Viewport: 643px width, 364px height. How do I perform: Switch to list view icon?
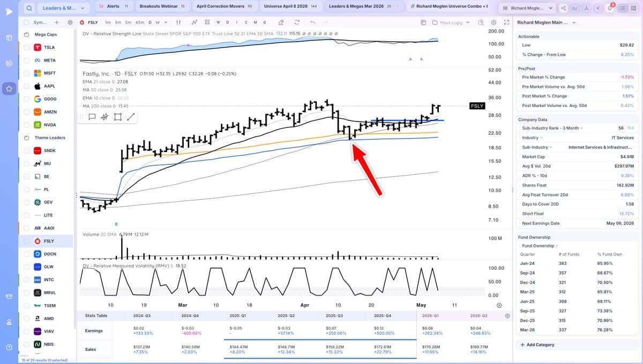[622, 8]
